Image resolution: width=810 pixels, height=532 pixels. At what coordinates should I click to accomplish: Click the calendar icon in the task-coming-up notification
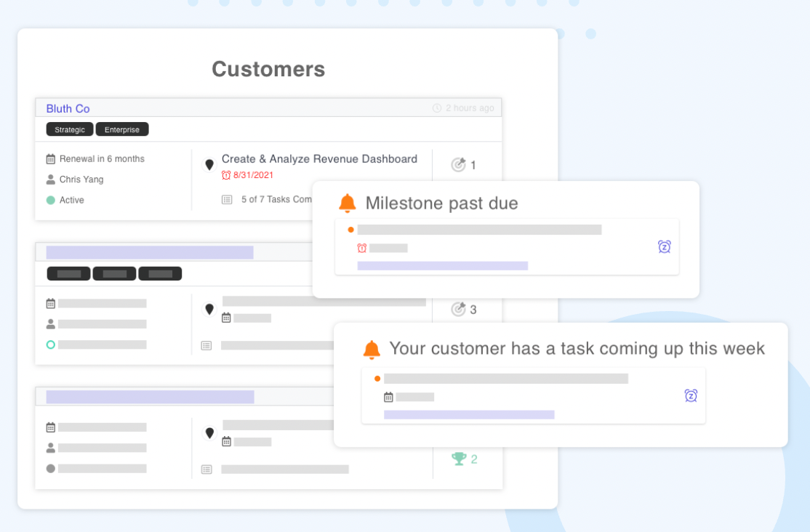pos(388,398)
